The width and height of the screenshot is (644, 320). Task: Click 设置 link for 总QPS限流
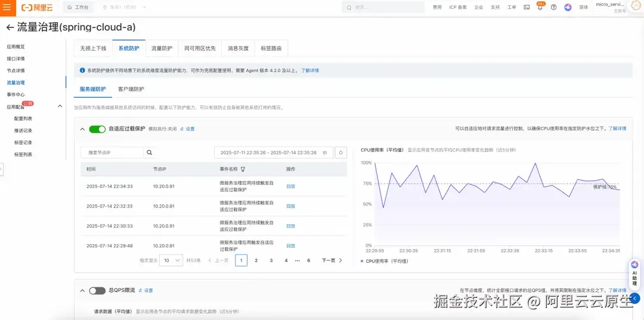point(146,290)
